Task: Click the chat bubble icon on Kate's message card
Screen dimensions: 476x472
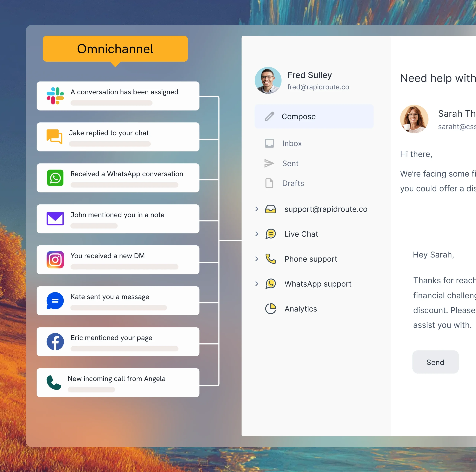Action: (55, 300)
